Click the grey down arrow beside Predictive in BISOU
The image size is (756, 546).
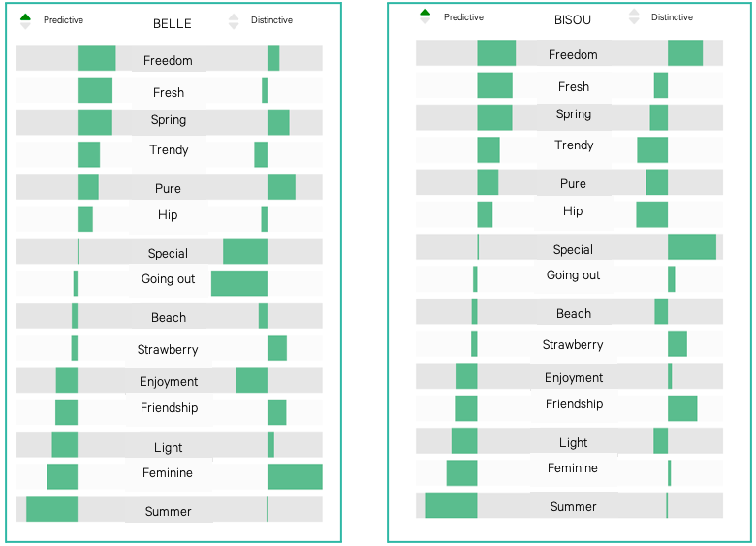coord(425,22)
